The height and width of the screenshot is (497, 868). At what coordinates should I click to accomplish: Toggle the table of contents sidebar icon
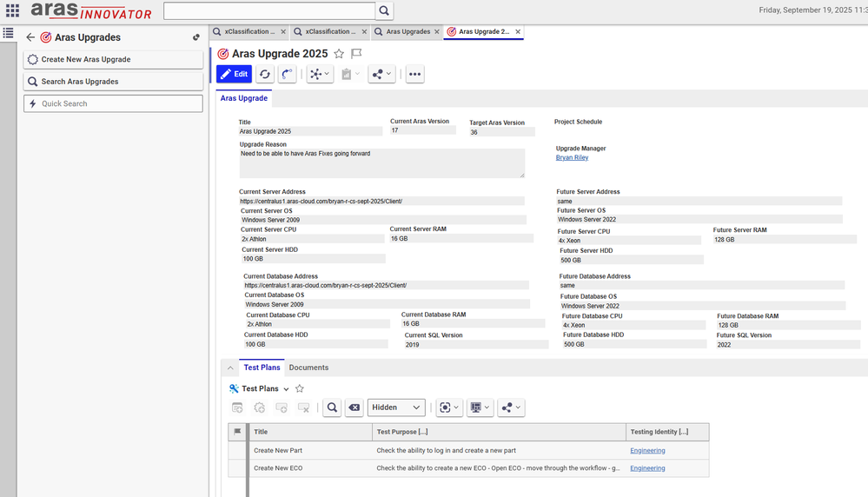point(9,33)
